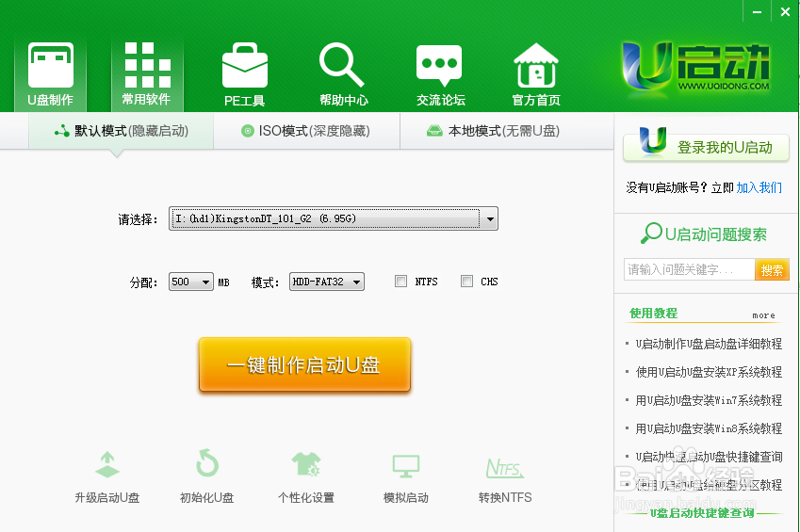
Task: Switch to the ISO模式(深度隐藏) tab
Action: [x=306, y=131]
